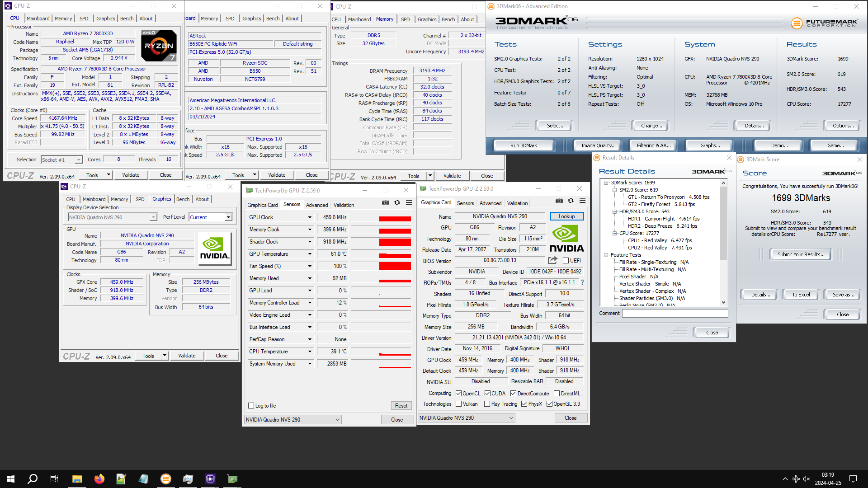Toggle Ray Tracing checkbox
The image size is (868, 488).
[x=487, y=404]
